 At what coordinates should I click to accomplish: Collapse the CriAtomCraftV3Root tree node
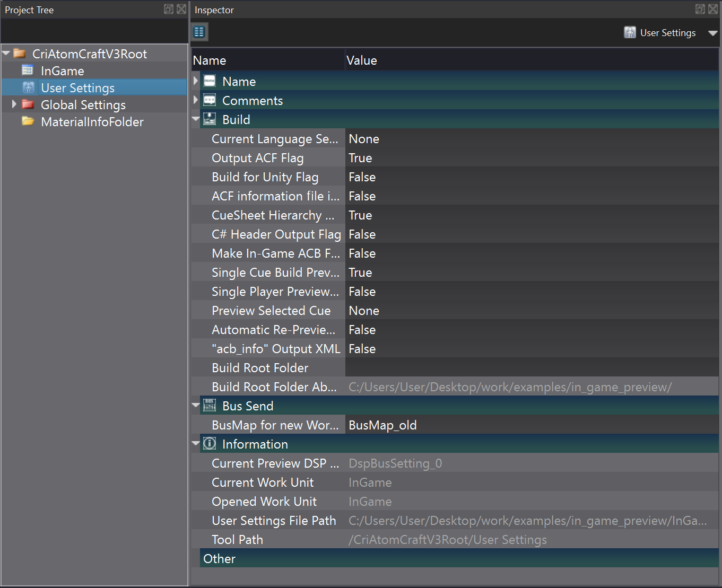[x=6, y=54]
